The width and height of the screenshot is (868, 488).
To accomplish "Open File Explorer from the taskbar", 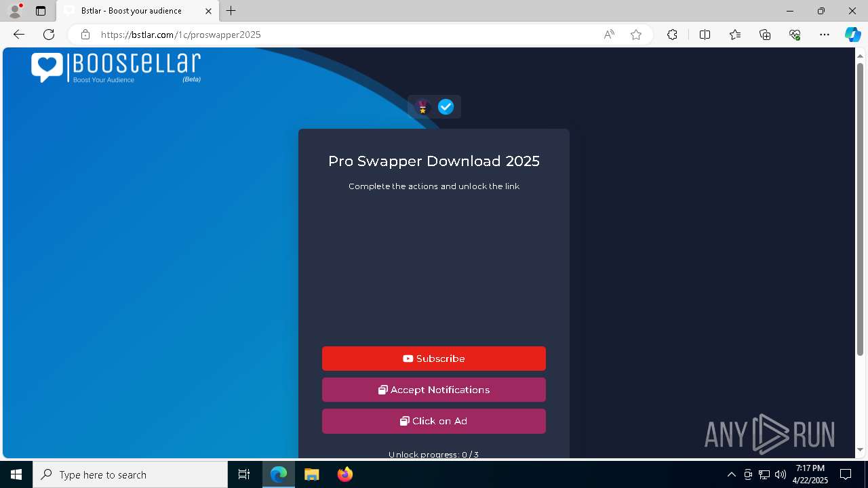I will tap(311, 474).
